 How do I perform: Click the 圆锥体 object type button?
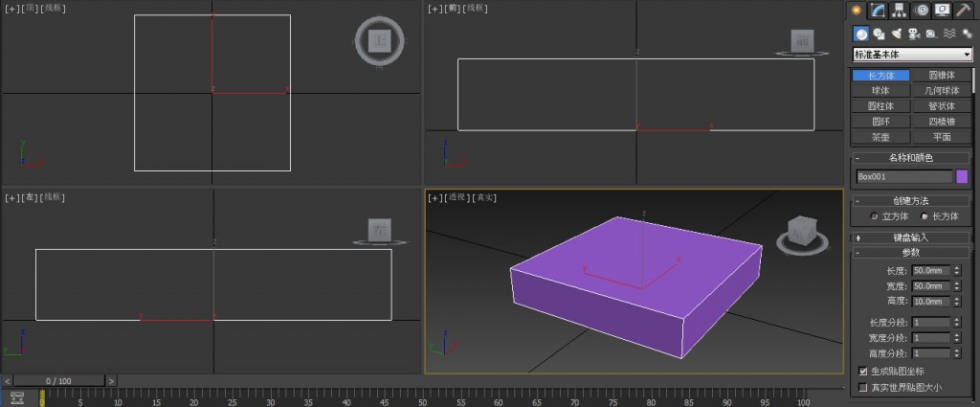click(942, 76)
